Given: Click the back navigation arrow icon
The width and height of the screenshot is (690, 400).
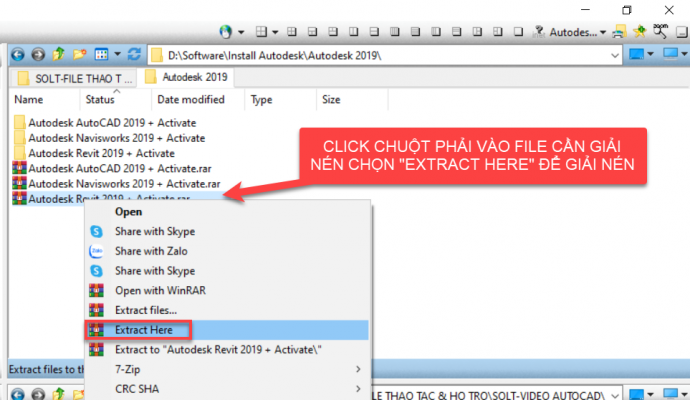Looking at the screenshot, I should coord(18,55).
